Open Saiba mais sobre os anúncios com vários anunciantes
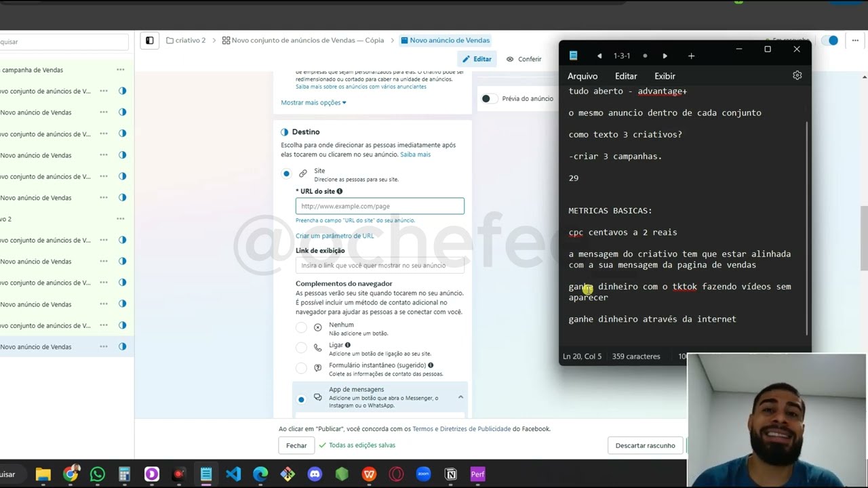 tap(361, 87)
